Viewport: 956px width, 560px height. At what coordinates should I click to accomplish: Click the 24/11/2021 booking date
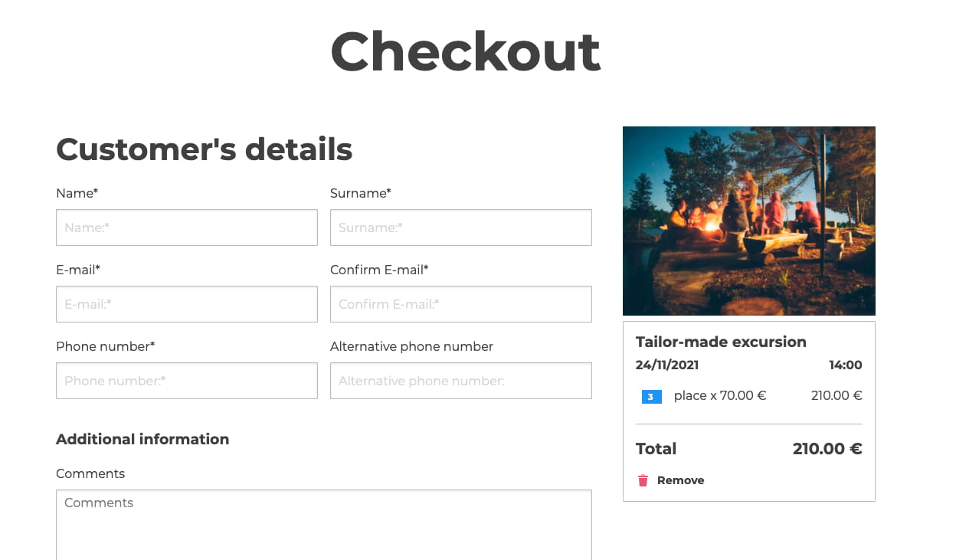point(667,365)
